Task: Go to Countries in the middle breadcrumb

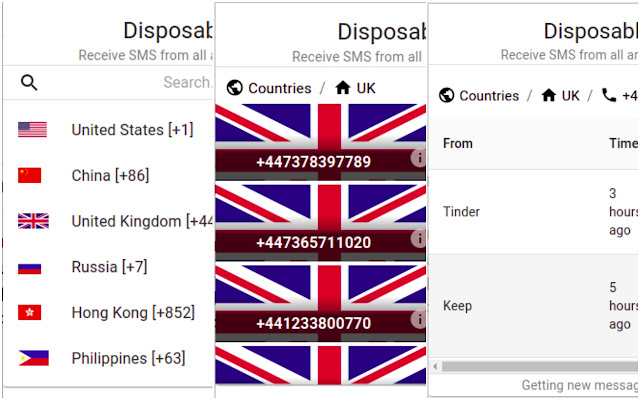Action: click(x=269, y=88)
